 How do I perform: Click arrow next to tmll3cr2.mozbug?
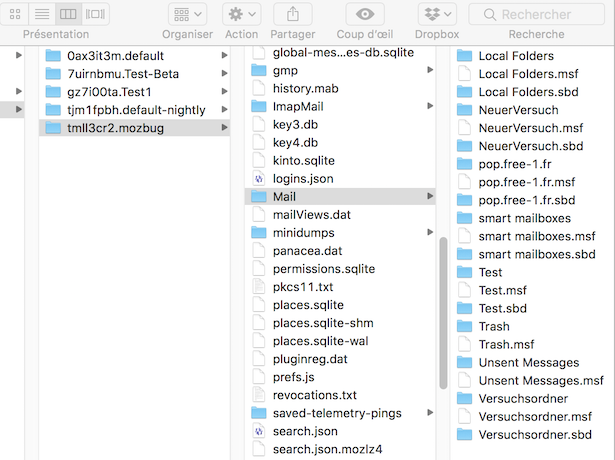pos(224,127)
